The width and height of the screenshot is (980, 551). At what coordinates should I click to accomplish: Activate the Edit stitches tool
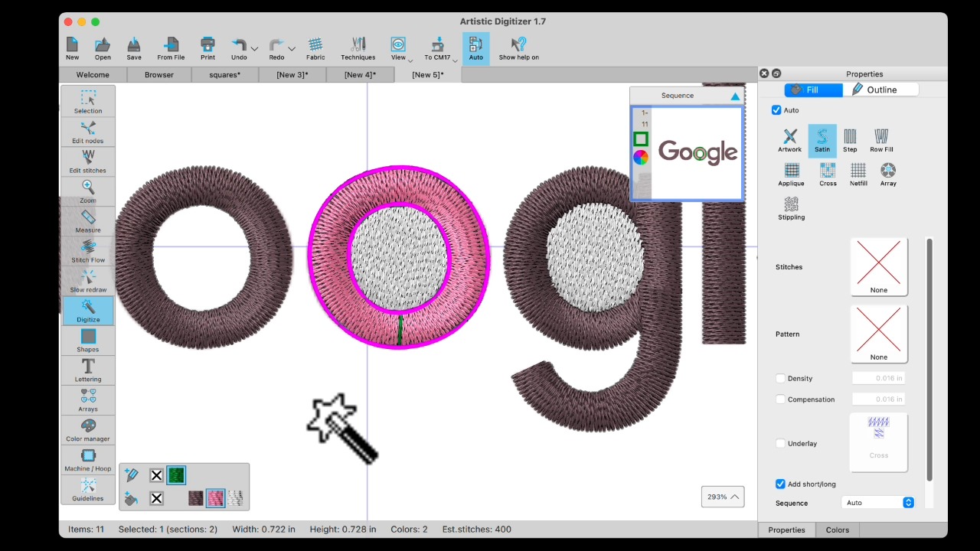(88, 161)
